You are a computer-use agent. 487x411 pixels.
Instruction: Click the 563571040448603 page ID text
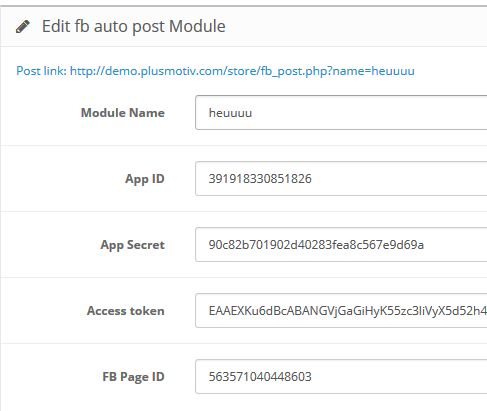260,377
